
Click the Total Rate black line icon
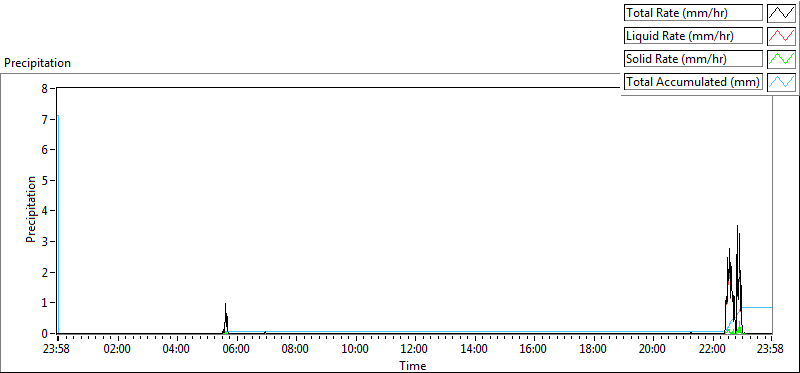[782, 13]
